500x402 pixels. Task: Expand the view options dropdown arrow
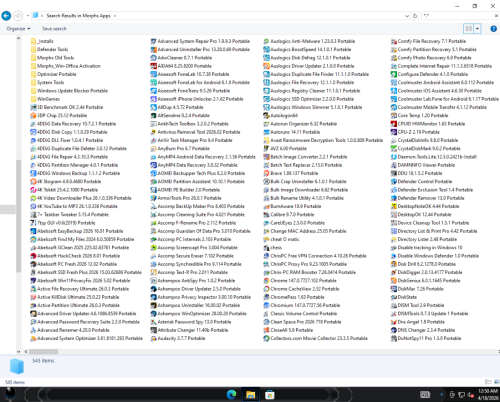(477, 29)
